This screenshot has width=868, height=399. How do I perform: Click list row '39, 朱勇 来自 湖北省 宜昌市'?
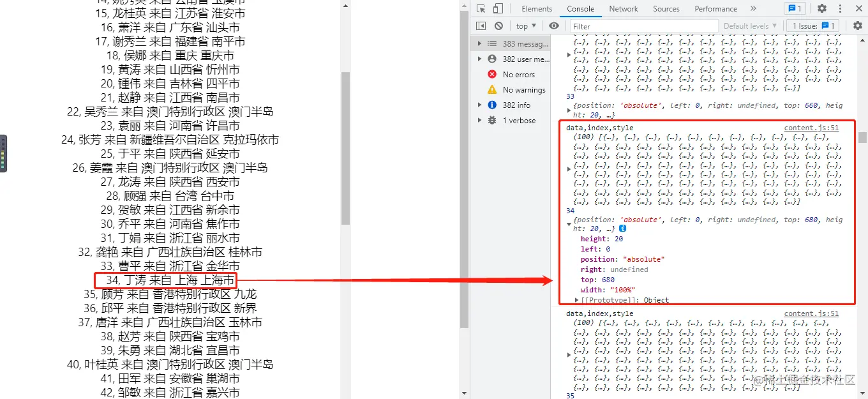point(170,350)
